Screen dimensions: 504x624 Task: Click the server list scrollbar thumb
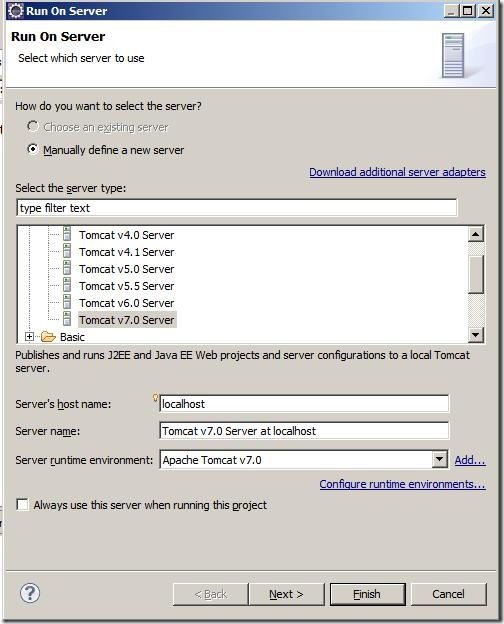(x=475, y=275)
